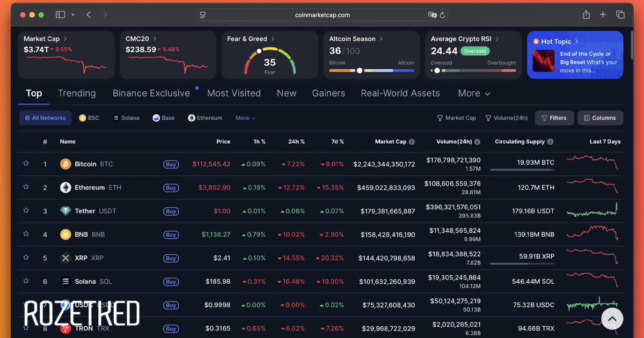Switch to the Trending tab
Screen dimensions: 644x338
click(77, 93)
